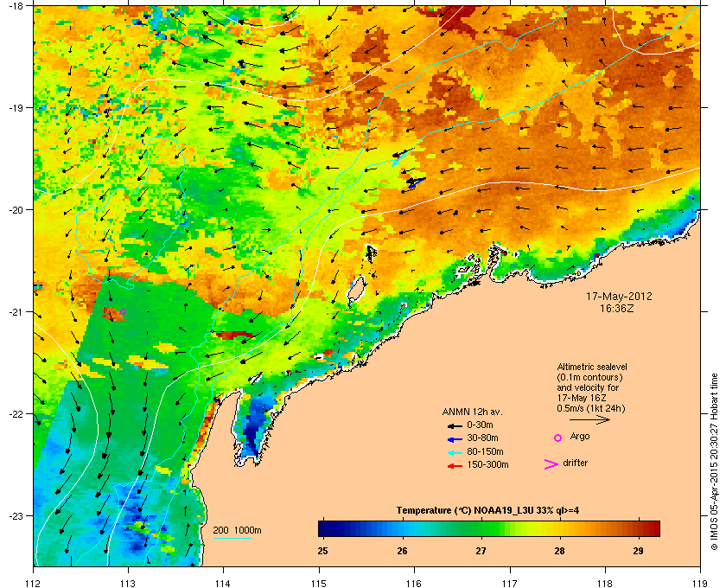Click the longitude axis label 113
Viewport: 726px width, 588px height.
[x=128, y=583]
